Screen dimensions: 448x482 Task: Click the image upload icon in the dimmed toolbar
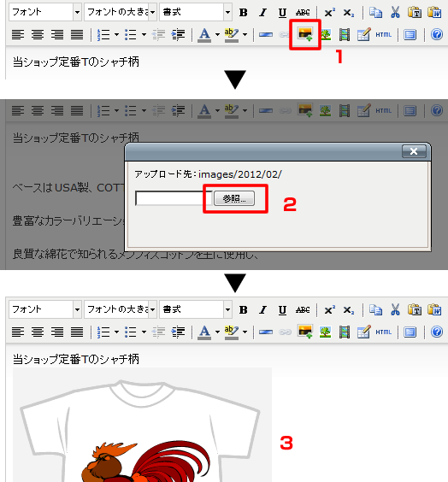(x=305, y=110)
